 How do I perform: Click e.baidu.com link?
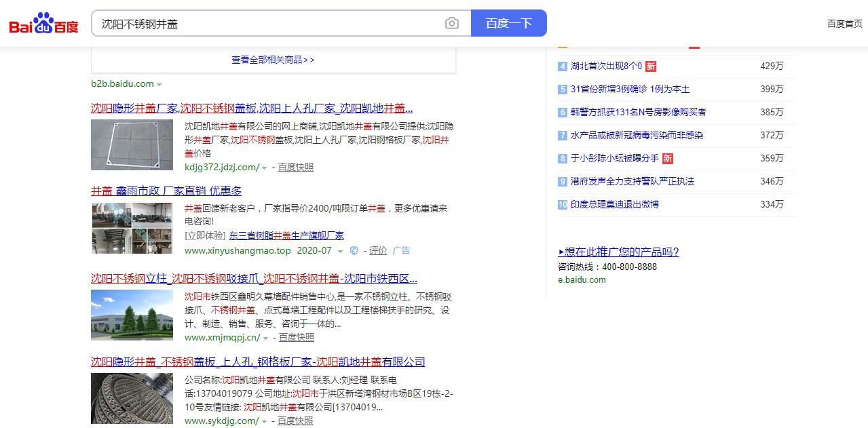(582, 280)
